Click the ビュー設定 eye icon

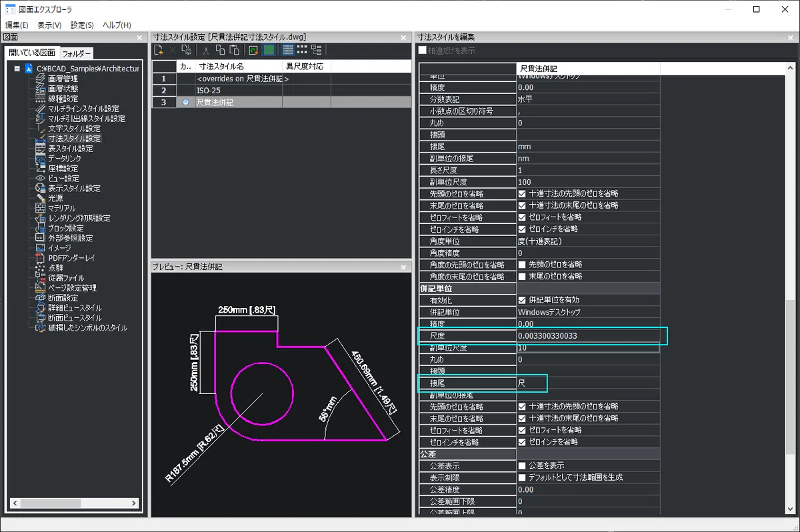click(x=40, y=179)
